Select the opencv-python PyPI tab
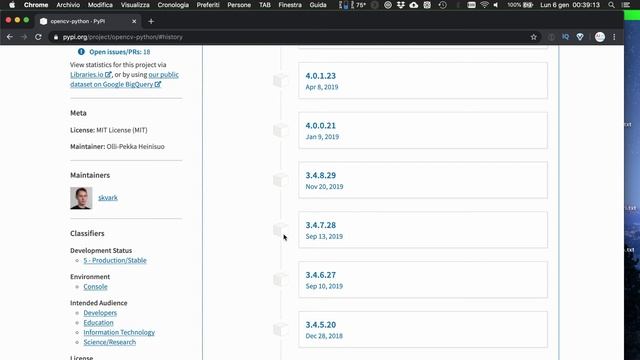Viewport: 640px width, 360px height. point(88,21)
